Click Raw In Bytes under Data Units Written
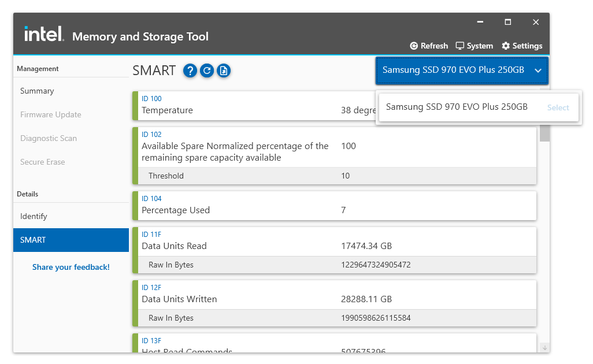Screen dimensions: 593x364 [171, 318]
